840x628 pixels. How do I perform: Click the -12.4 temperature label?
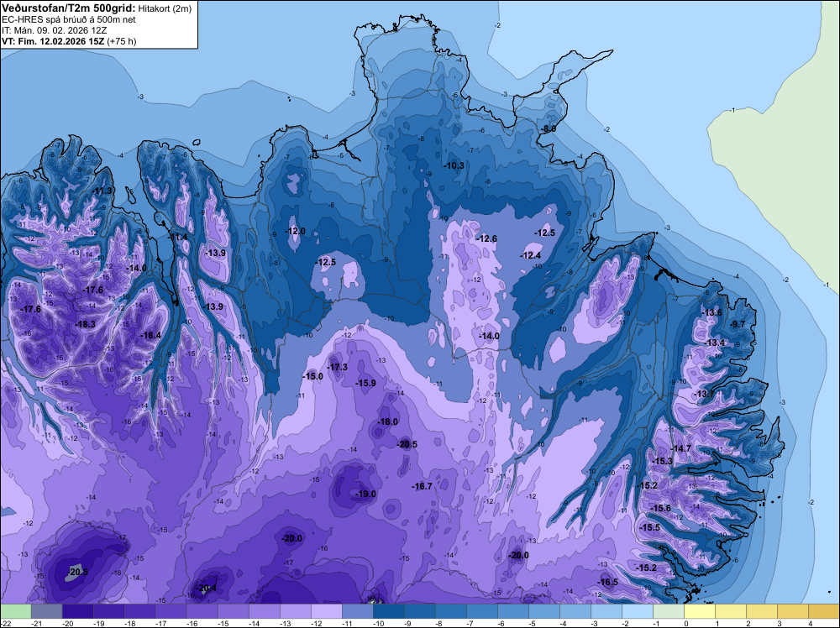tap(531, 256)
